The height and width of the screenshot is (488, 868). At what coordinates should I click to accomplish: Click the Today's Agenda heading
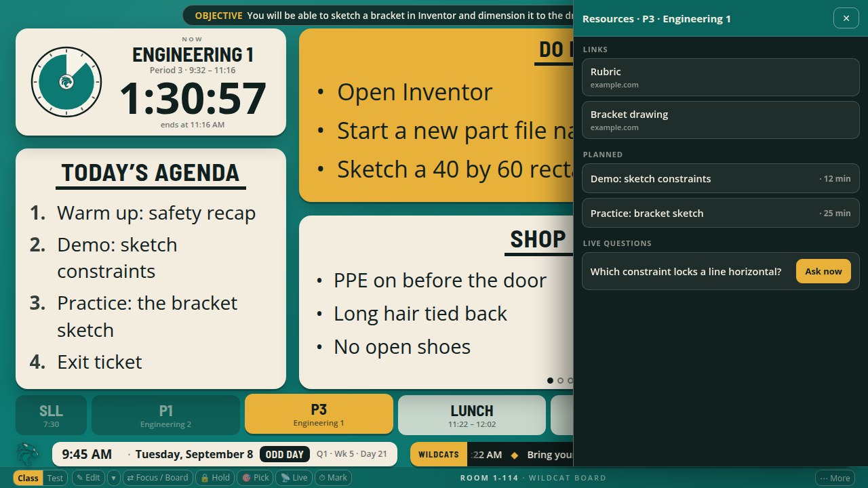click(151, 173)
